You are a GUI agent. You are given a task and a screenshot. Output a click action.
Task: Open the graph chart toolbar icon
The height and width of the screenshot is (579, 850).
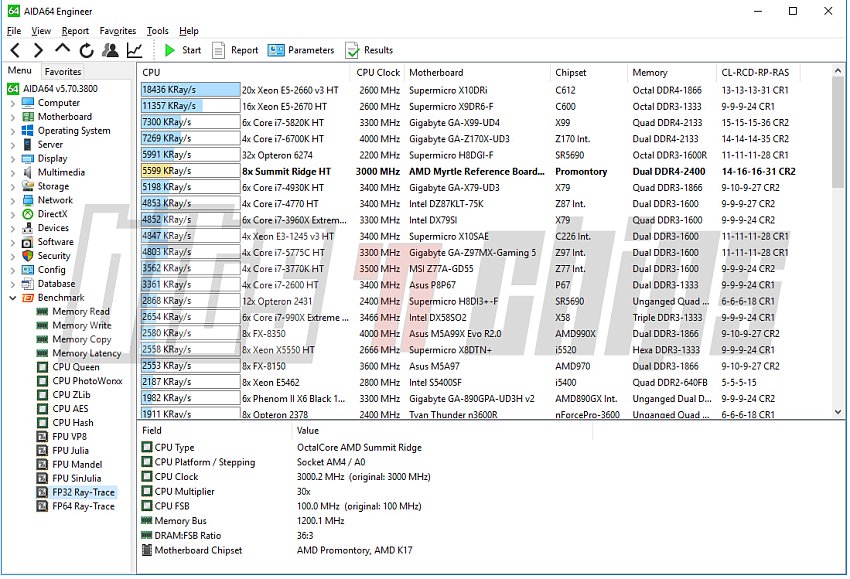134,50
